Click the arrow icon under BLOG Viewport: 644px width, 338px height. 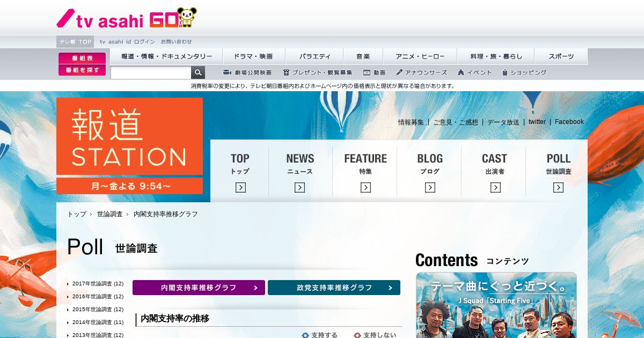tap(430, 187)
